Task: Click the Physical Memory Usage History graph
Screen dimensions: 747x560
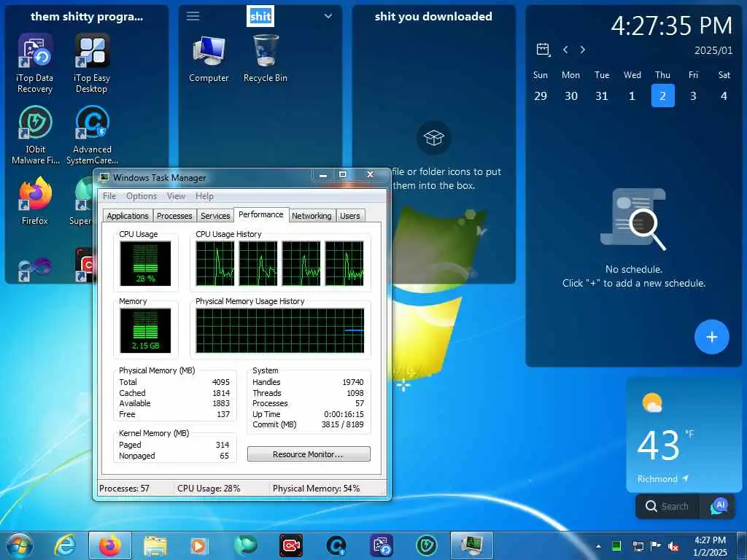Action: [x=280, y=330]
